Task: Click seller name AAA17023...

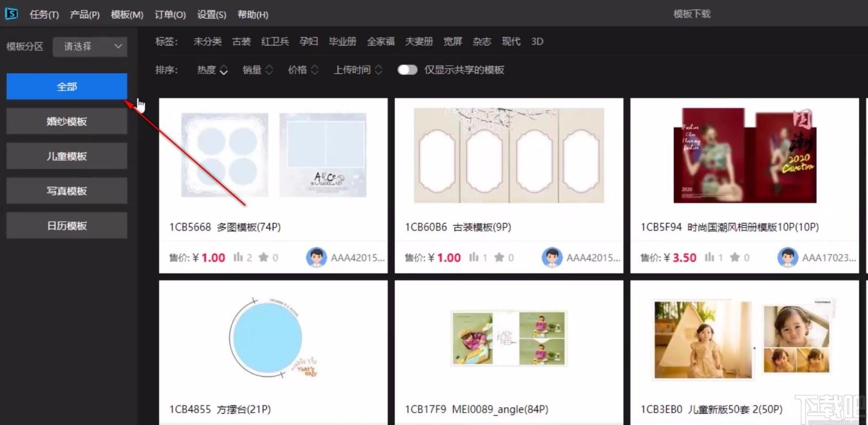Action: (829, 257)
